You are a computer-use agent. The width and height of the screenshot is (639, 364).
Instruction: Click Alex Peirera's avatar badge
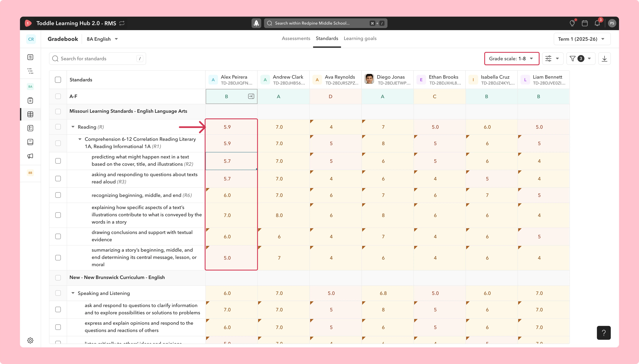click(x=213, y=80)
